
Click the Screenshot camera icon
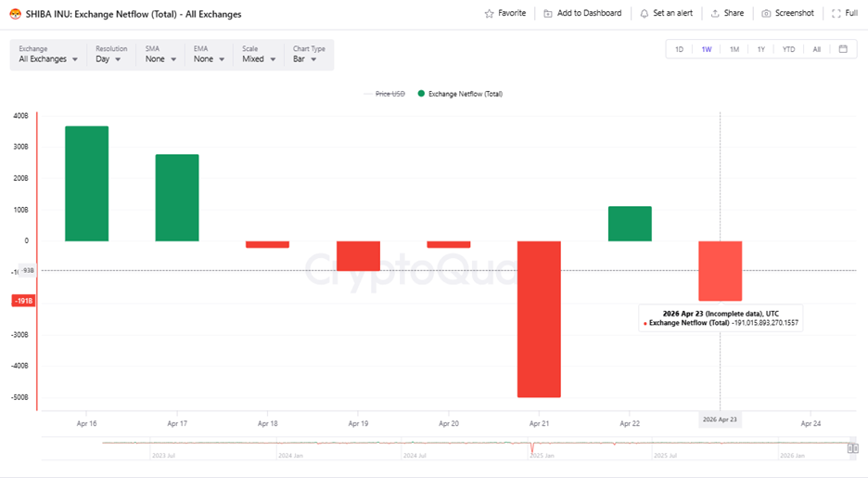coord(766,13)
